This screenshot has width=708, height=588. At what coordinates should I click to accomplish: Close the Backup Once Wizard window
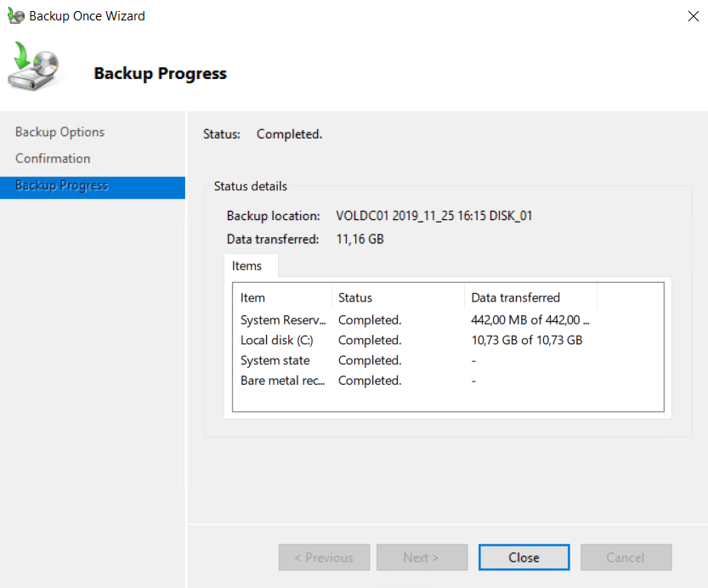[x=693, y=16]
